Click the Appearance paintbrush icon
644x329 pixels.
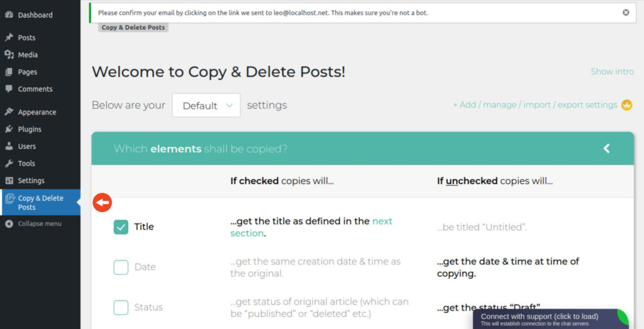click(x=9, y=112)
